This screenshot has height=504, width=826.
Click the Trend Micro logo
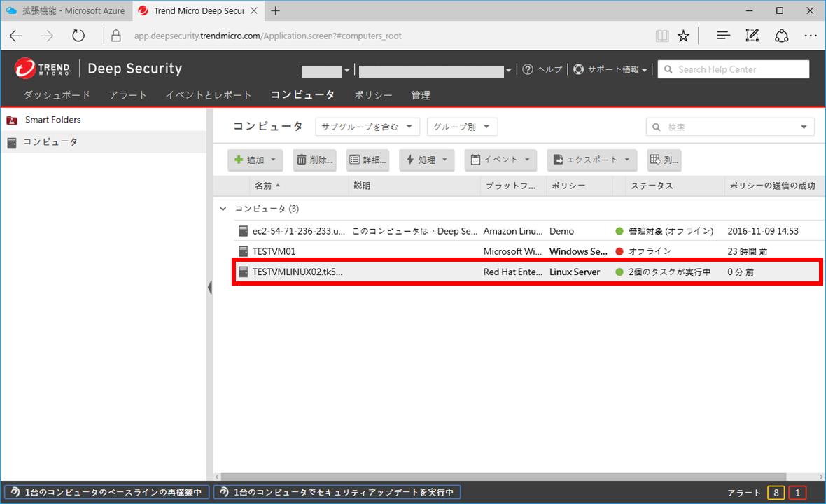tap(43, 69)
